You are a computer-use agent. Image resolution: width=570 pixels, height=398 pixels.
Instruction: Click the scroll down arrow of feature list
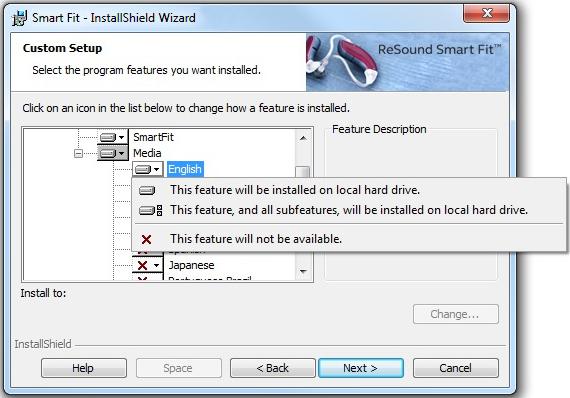point(303,271)
